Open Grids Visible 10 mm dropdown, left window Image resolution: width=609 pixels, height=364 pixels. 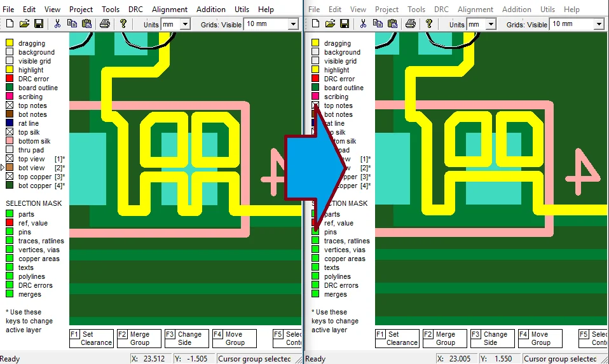pos(293,24)
